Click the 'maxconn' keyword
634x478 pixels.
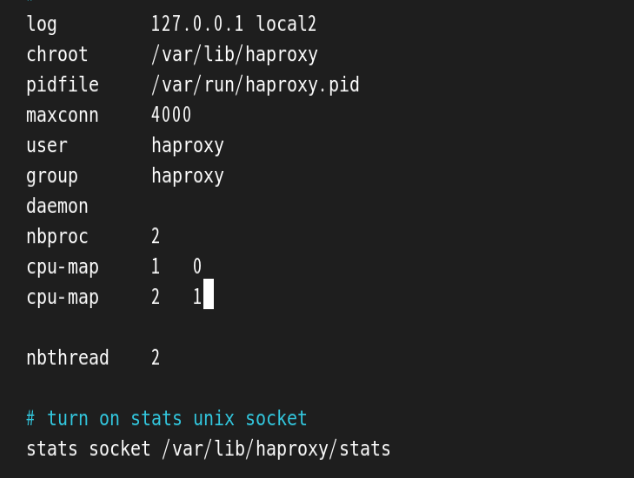point(62,115)
